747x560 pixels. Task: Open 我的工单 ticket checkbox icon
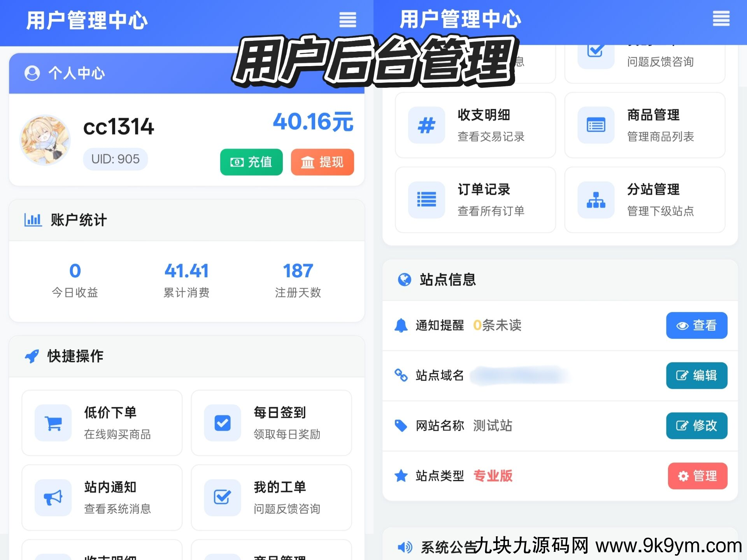tap(223, 497)
